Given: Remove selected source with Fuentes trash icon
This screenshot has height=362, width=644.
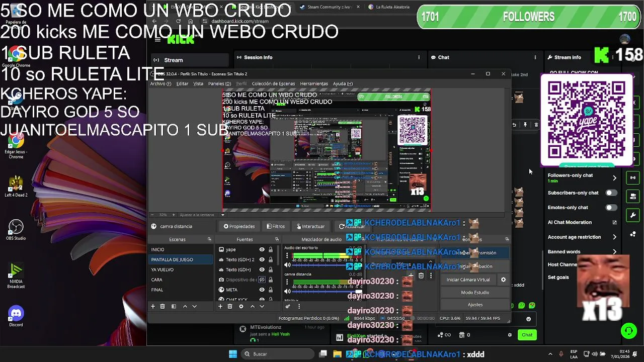Looking at the screenshot, I should [230, 306].
